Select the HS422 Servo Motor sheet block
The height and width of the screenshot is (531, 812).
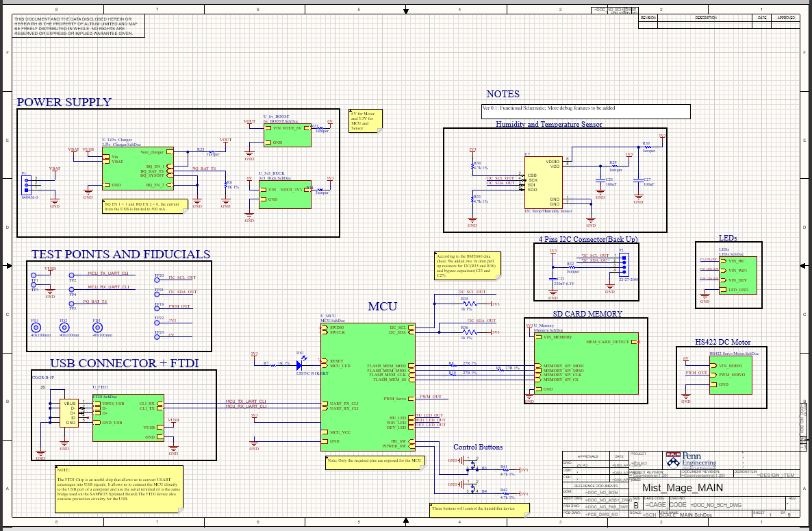pos(731,375)
